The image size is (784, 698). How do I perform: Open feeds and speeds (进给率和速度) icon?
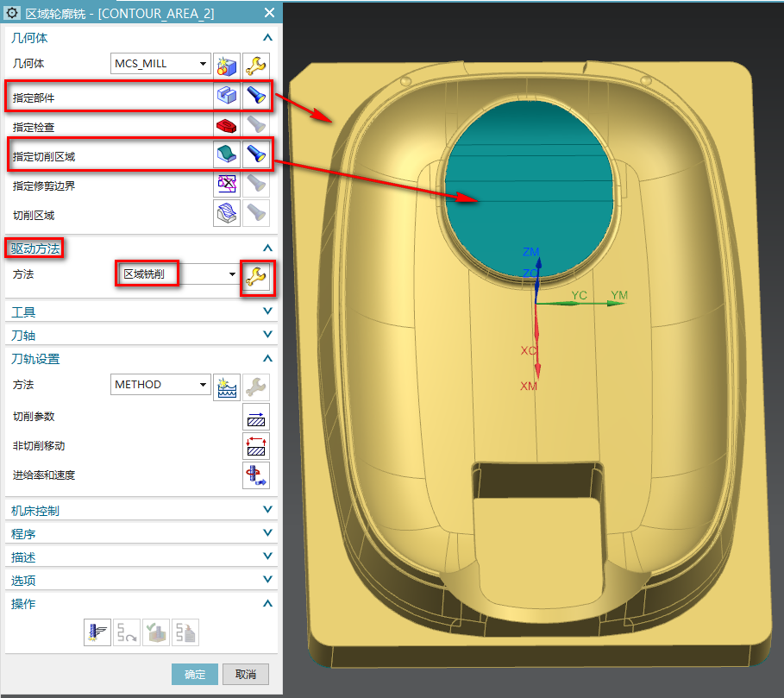pos(256,475)
